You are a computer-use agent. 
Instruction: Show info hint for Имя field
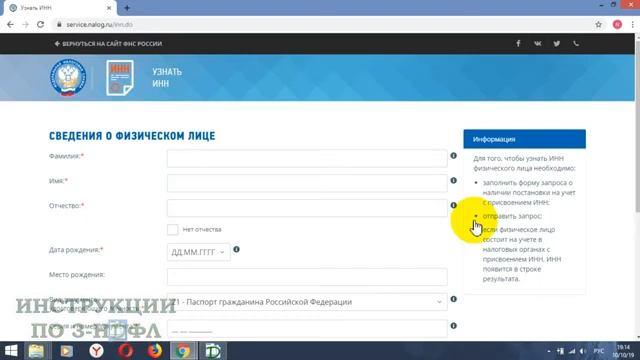tap(453, 180)
